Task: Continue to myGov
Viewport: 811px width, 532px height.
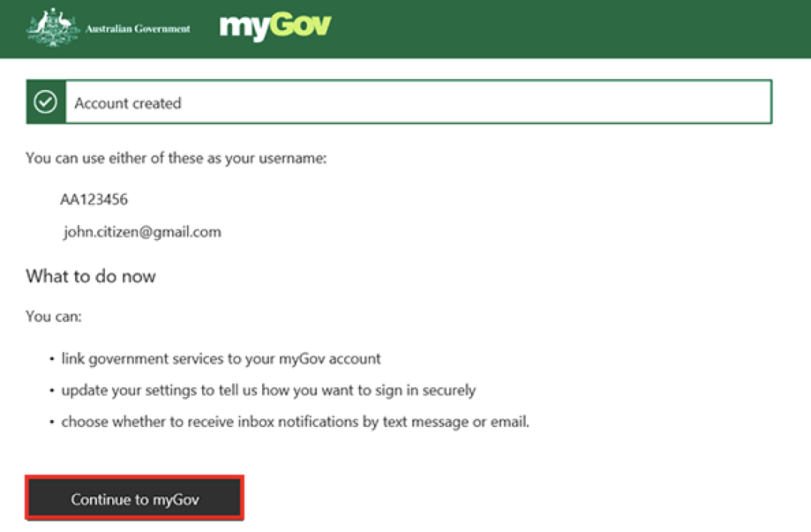Action: 134,498
